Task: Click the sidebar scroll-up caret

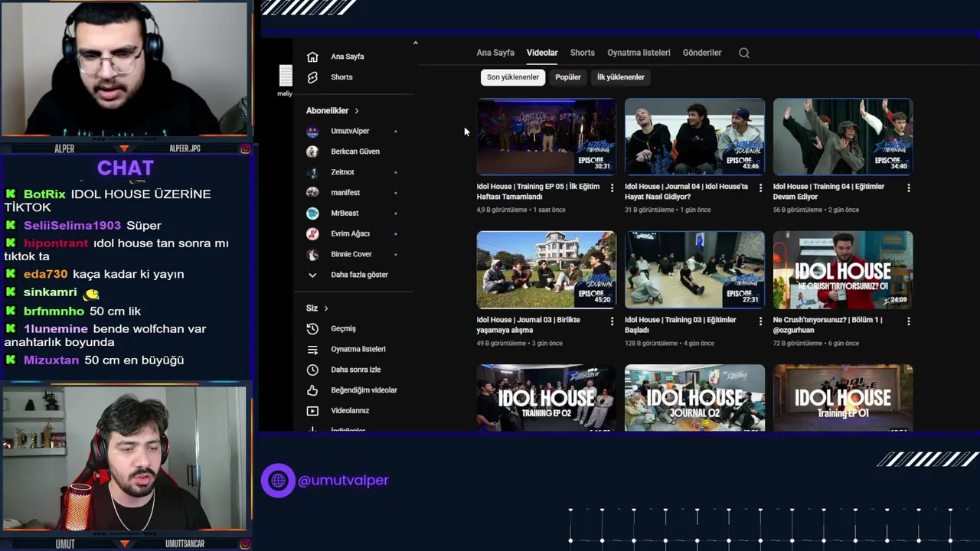Action: 415,43
